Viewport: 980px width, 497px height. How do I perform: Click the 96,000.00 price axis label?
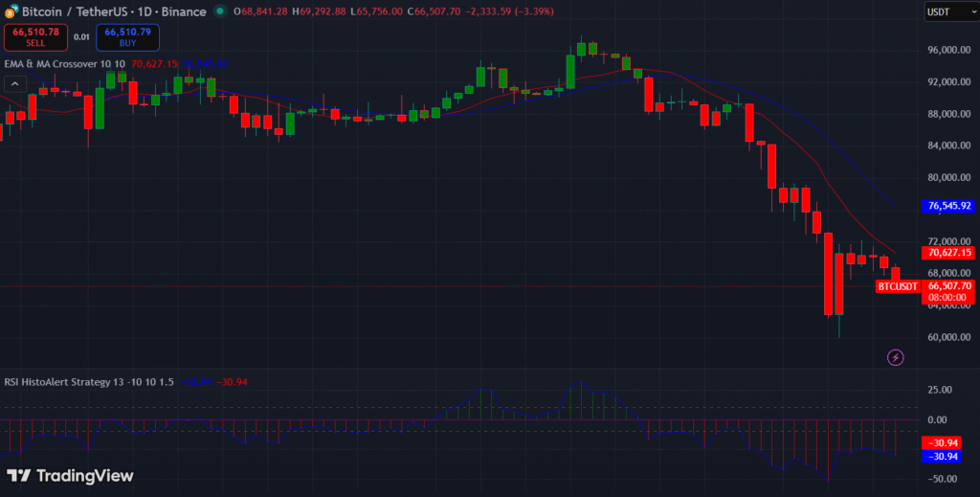949,50
